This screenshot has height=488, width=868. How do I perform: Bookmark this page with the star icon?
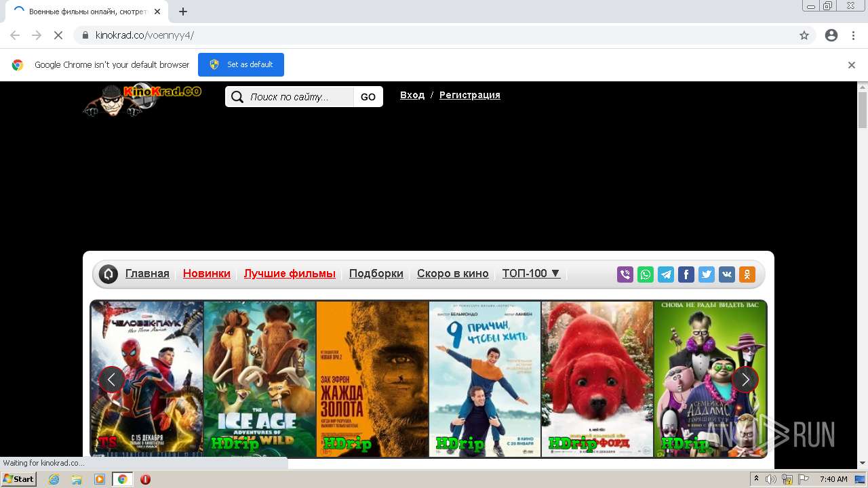(804, 35)
